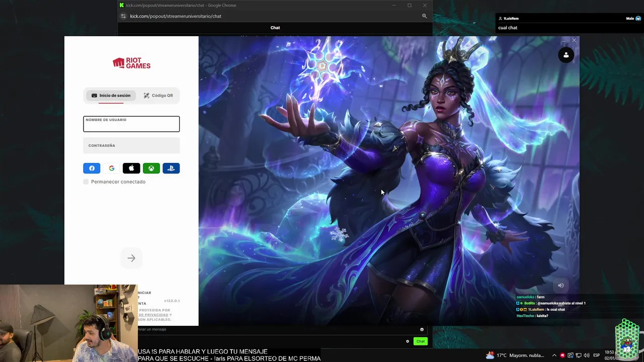Open network status tray icon
Screen dimensions: 644x362
coord(579,355)
